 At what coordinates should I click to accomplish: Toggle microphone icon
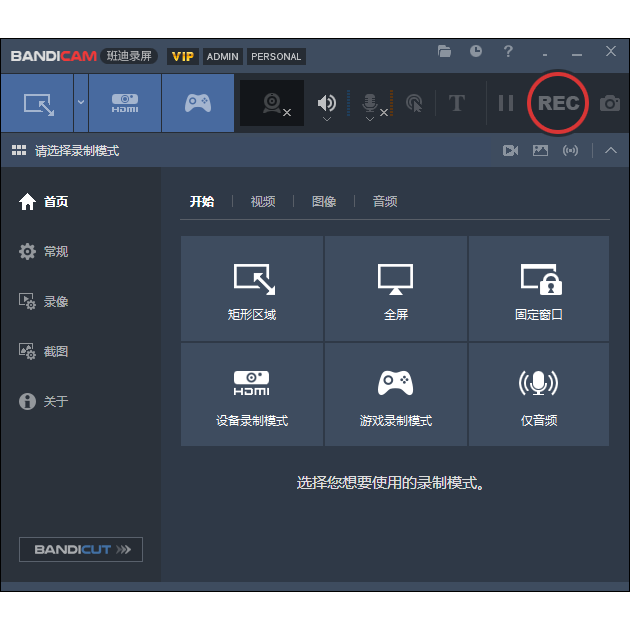(x=370, y=102)
